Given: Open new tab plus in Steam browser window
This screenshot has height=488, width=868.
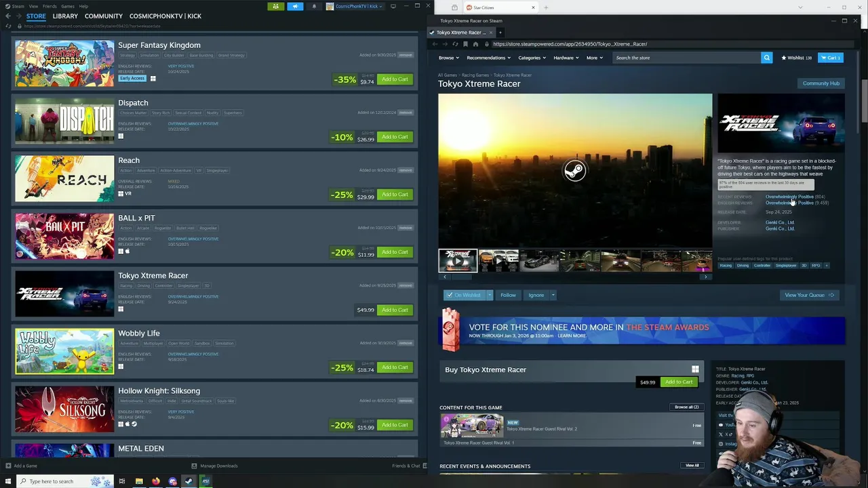Looking at the screenshot, I should [500, 33].
